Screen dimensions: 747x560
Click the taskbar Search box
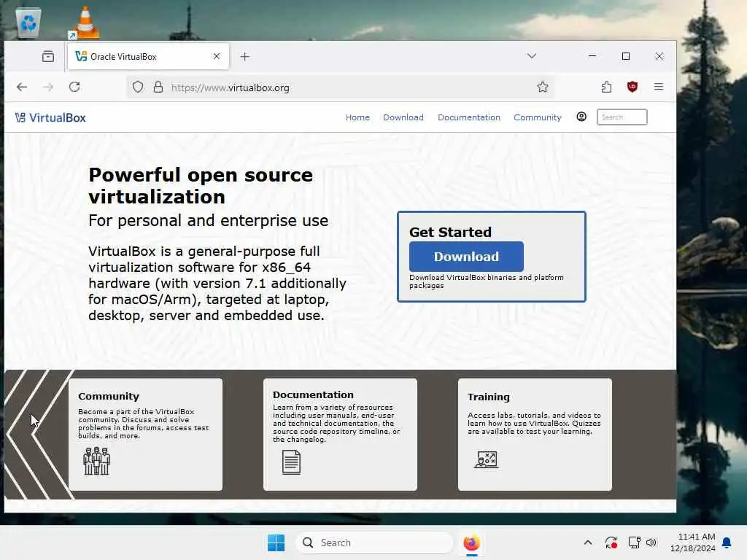click(x=374, y=542)
